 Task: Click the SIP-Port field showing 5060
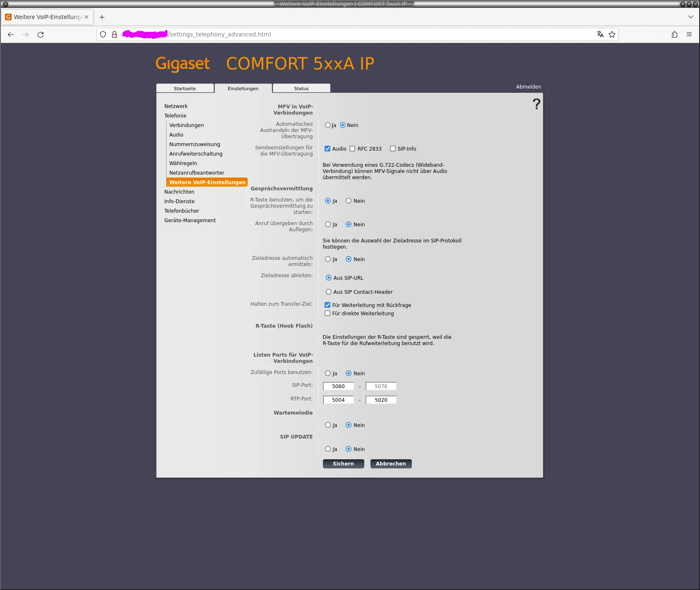coord(338,386)
